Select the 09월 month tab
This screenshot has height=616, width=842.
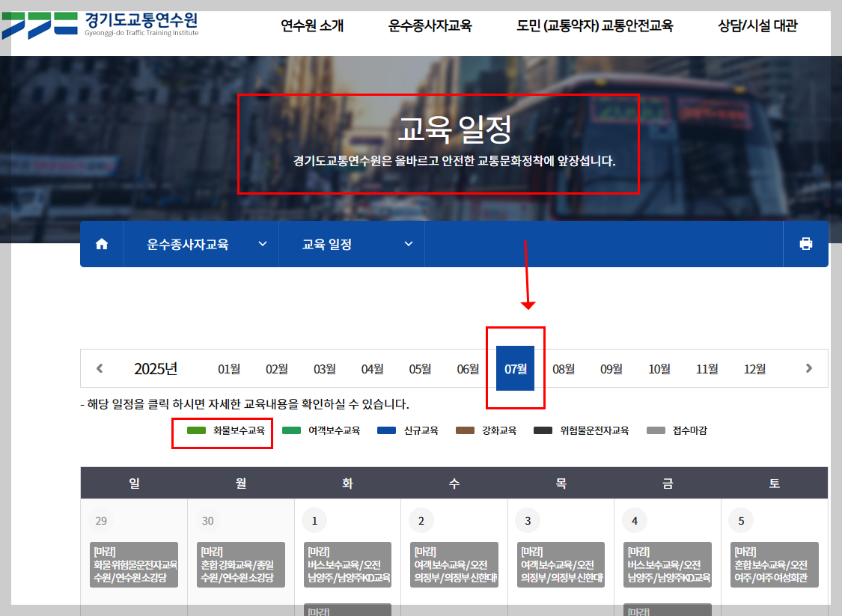coord(611,369)
